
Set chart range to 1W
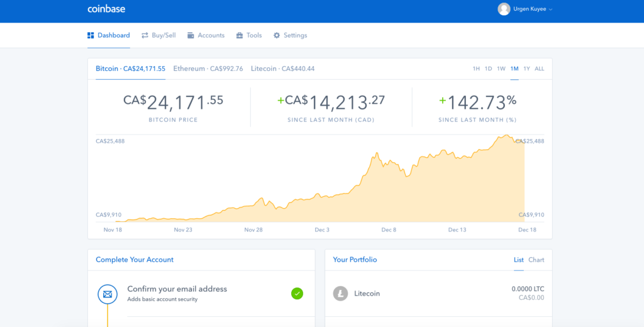(501, 69)
